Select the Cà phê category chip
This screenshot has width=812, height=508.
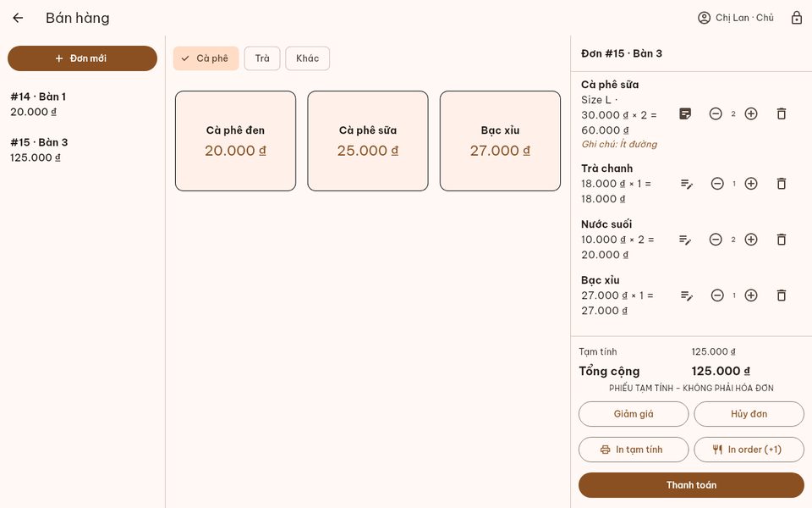click(x=206, y=58)
